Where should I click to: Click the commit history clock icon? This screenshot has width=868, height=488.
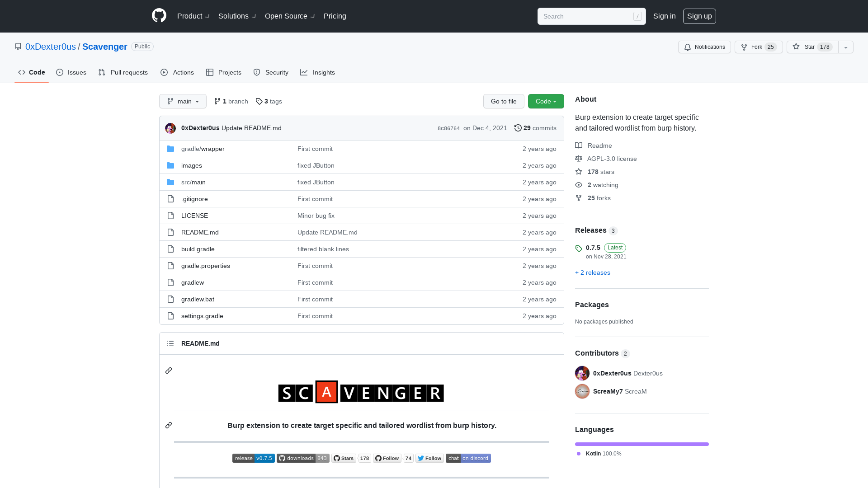click(x=518, y=128)
